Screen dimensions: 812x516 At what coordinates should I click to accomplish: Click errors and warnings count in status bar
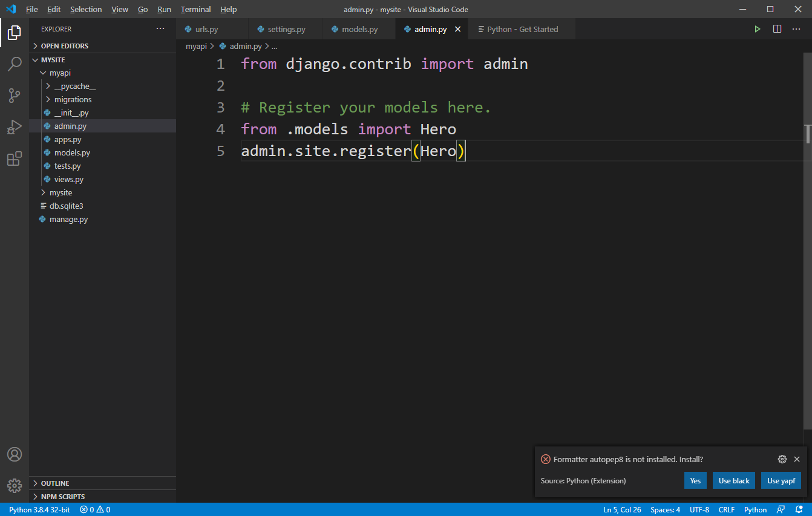coord(95,509)
